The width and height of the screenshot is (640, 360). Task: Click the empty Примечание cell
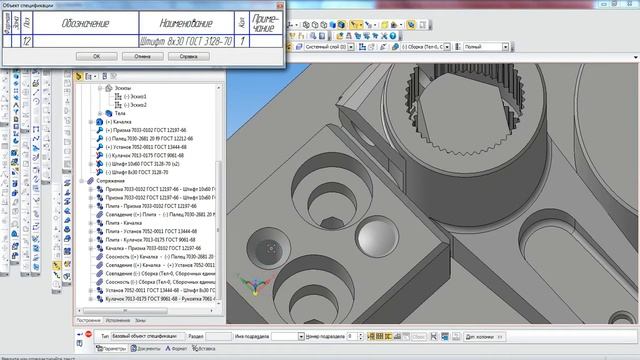pos(266,41)
